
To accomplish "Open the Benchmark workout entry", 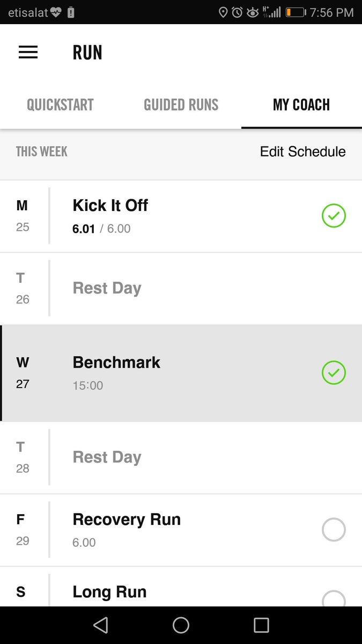I will pos(116,363).
